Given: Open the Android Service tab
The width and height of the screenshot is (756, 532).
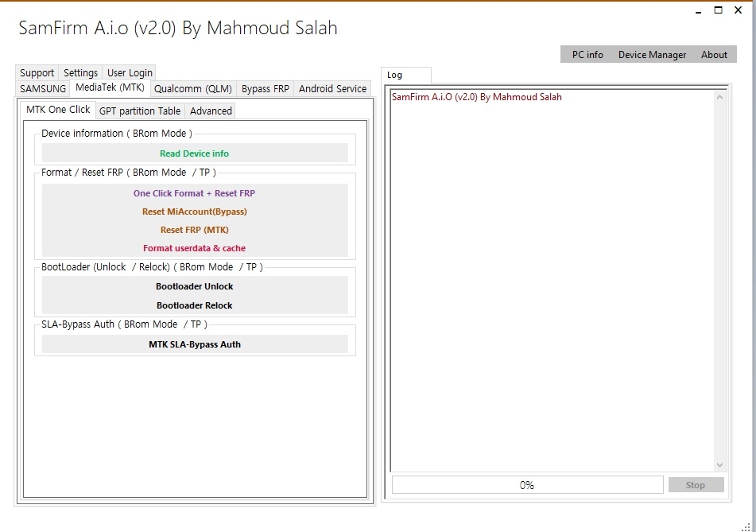Looking at the screenshot, I should [x=332, y=89].
